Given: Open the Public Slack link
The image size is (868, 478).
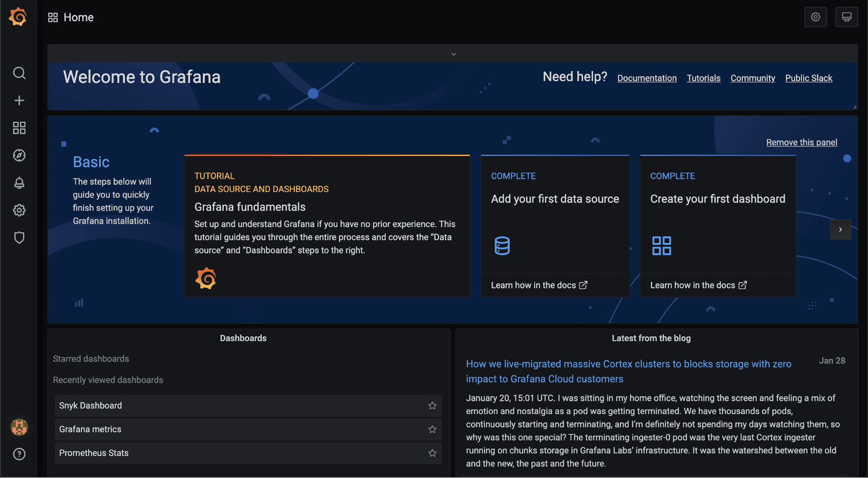Looking at the screenshot, I should 809,78.
